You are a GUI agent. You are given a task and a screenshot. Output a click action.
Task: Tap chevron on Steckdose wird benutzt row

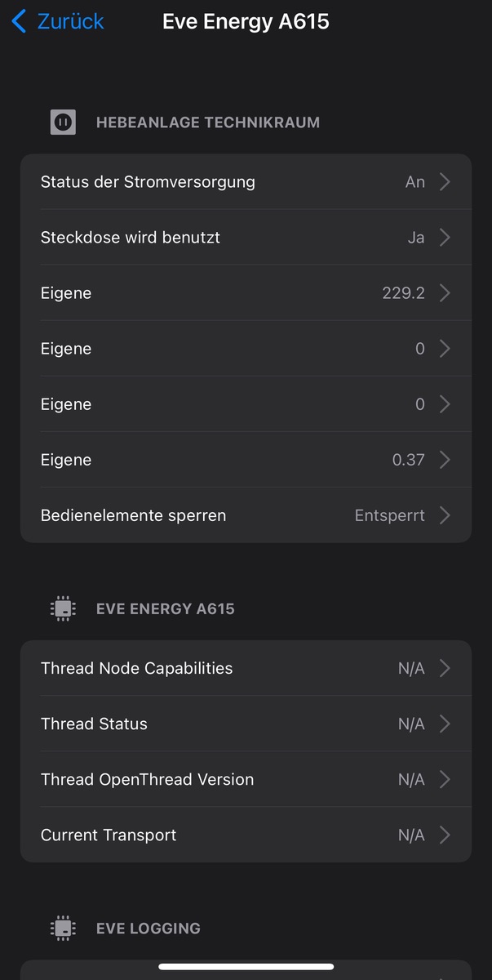point(445,238)
